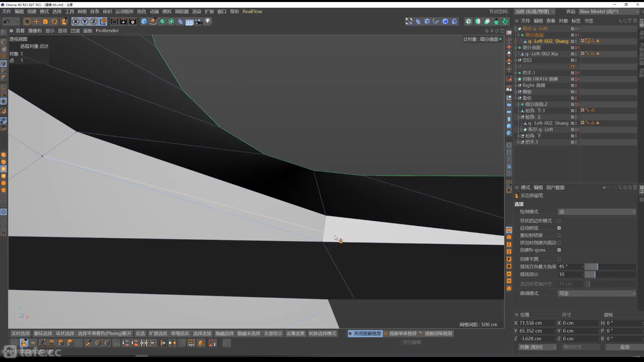Adjust the 弧线方向最大角度 slider
Image resolution: width=644 pixels, height=362 pixels.
click(610, 267)
